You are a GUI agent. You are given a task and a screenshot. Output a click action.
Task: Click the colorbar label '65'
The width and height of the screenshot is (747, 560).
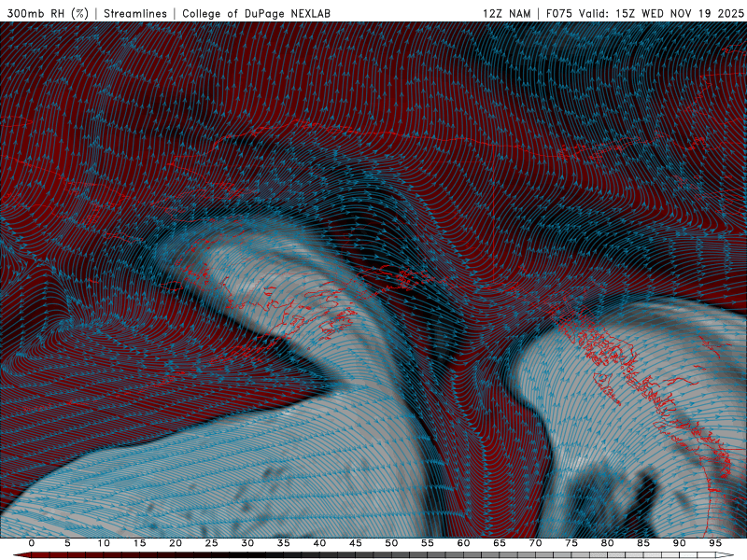[x=500, y=543]
